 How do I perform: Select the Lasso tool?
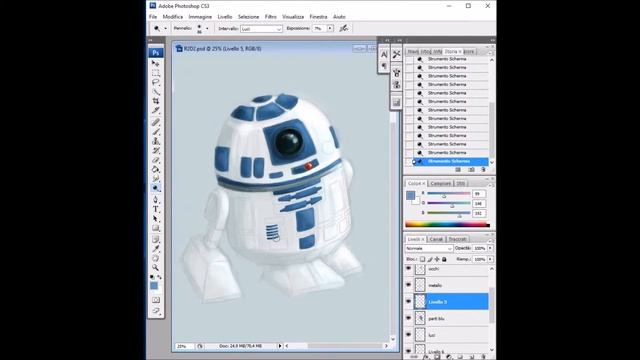[x=156, y=82]
